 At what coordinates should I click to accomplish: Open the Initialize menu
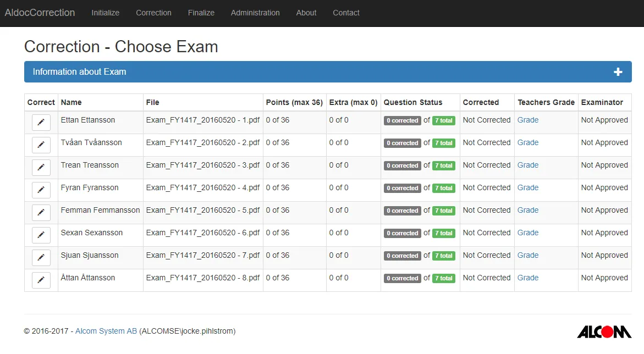(x=105, y=13)
